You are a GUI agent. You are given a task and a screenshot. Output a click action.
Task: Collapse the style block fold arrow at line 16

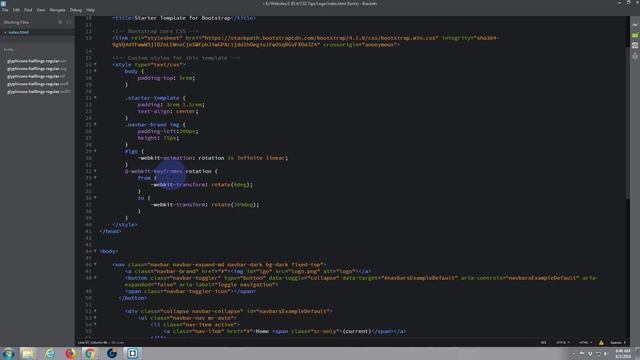point(96,64)
